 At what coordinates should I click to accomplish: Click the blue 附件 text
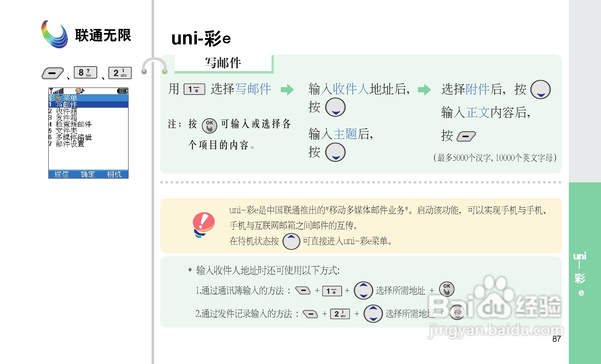pyautogui.click(x=477, y=89)
